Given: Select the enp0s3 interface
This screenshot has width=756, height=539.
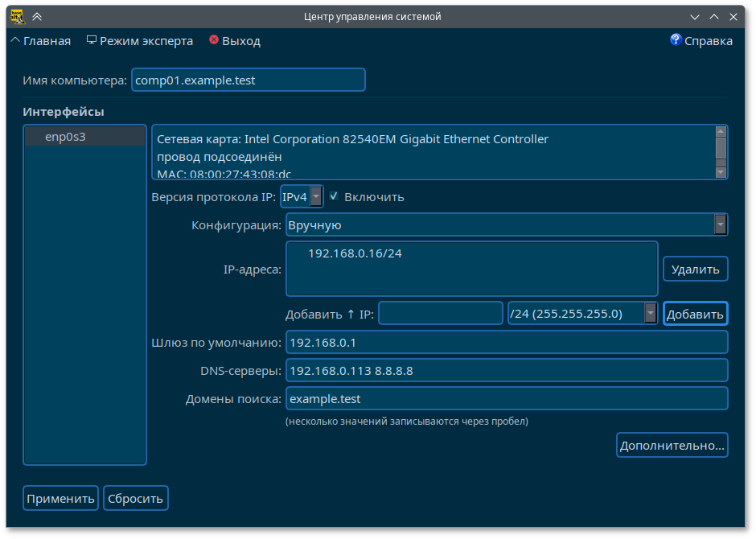Looking at the screenshot, I should [66, 137].
